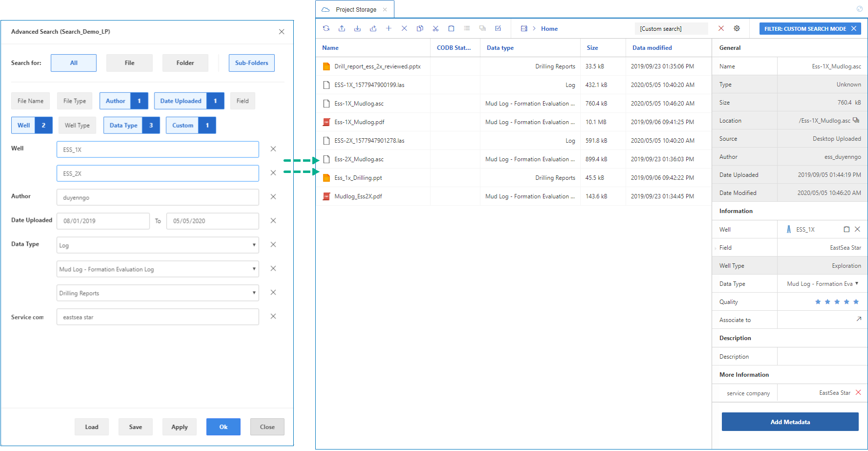The width and height of the screenshot is (868, 451).
Task: Select the All search-for option
Action: [x=74, y=63]
